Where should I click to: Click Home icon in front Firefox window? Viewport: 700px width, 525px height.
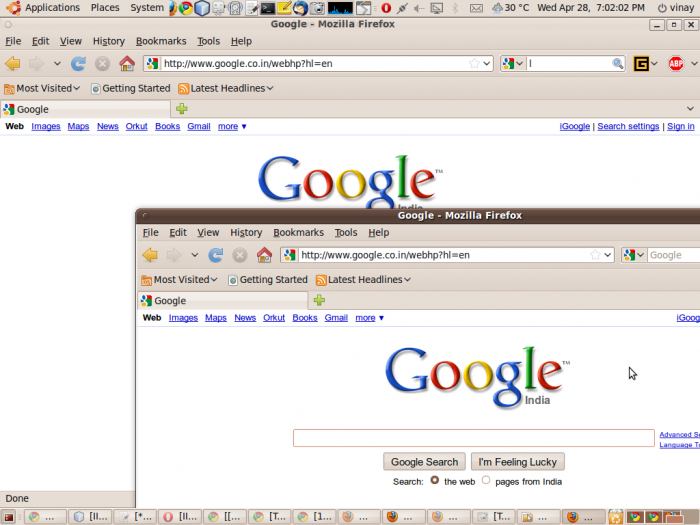264,255
